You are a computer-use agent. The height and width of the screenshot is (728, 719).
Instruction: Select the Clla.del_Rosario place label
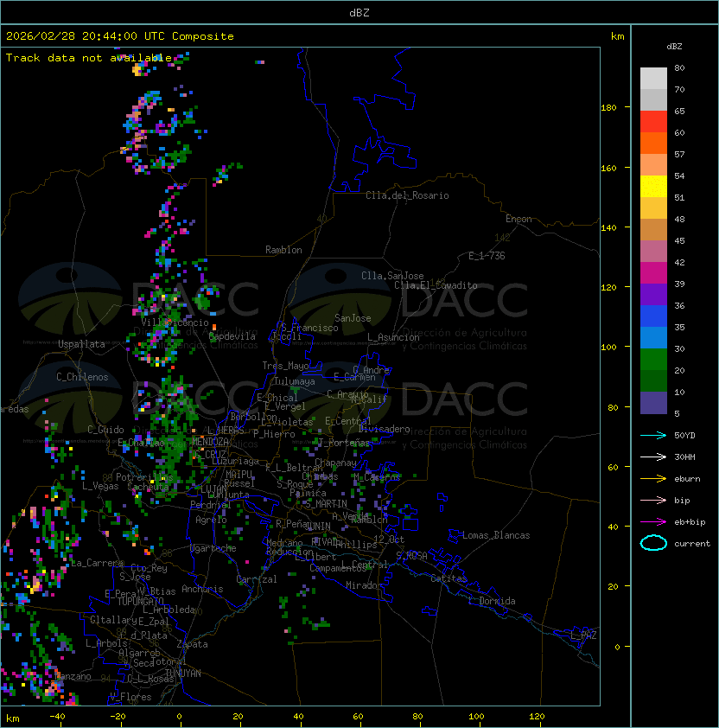(x=407, y=195)
